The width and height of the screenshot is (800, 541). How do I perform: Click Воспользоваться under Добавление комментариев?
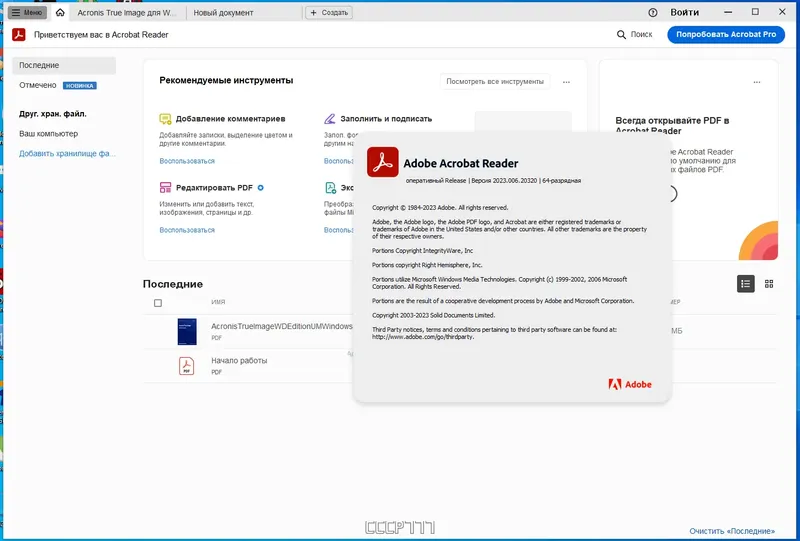point(187,161)
